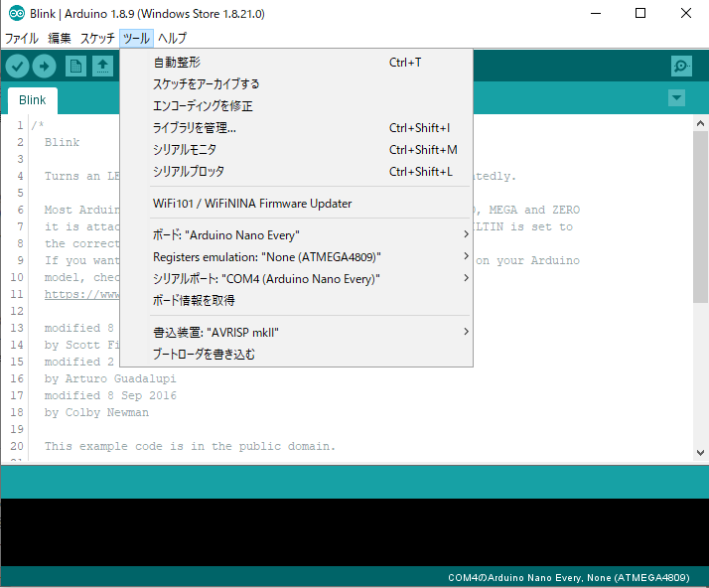
Task: Click the line "by Arturo Guadalupi"
Action: click(110, 378)
